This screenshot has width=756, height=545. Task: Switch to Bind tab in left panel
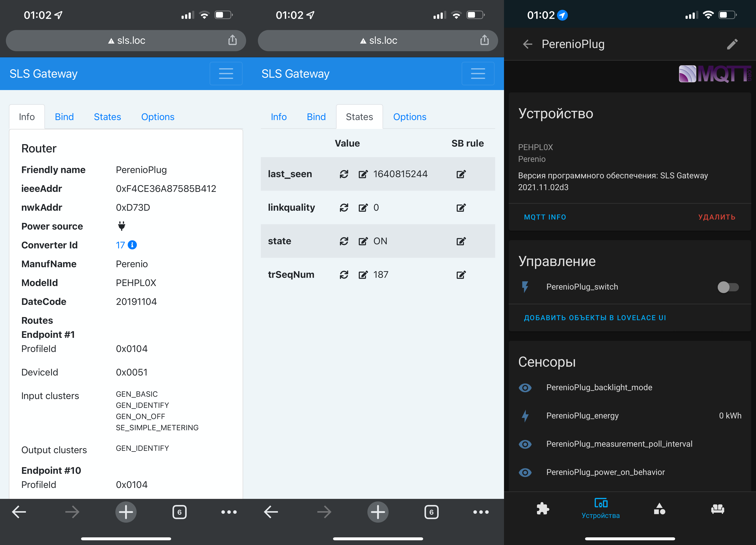pyautogui.click(x=64, y=117)
